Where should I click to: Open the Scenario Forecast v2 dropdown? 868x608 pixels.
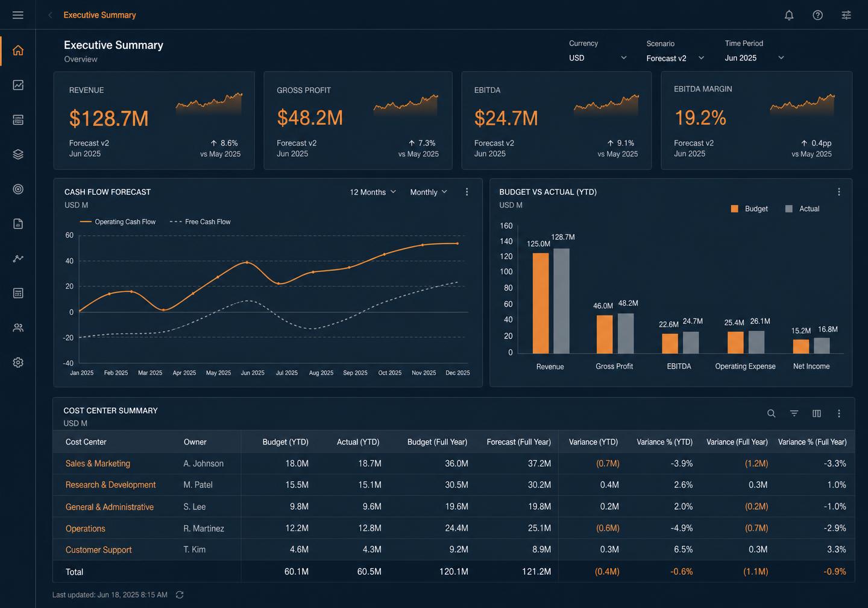click(675, 59)
